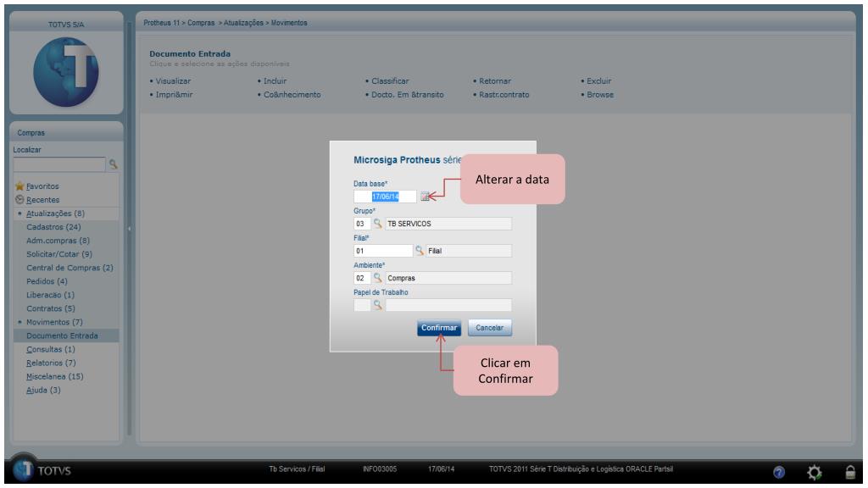Open the Papel de Trabalho lookup magnifier
The height and width of the screenshot is (488, 868).
[377, 305]
